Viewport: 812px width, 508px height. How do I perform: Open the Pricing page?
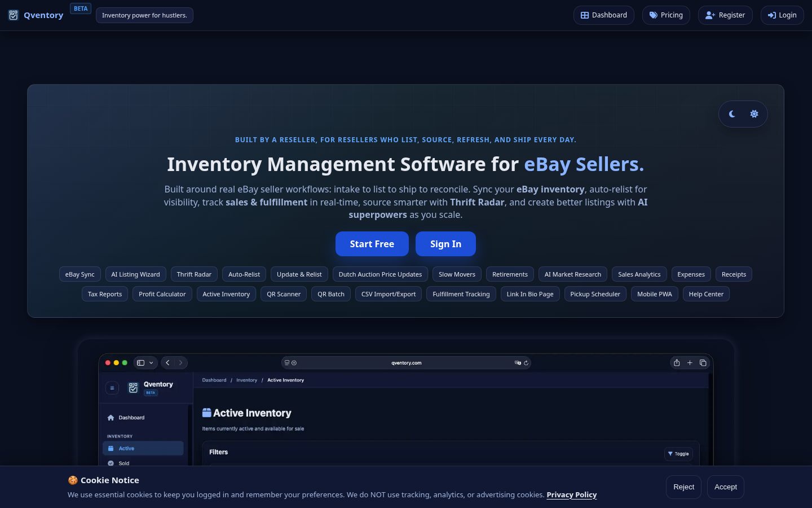(x=666, y=15)
